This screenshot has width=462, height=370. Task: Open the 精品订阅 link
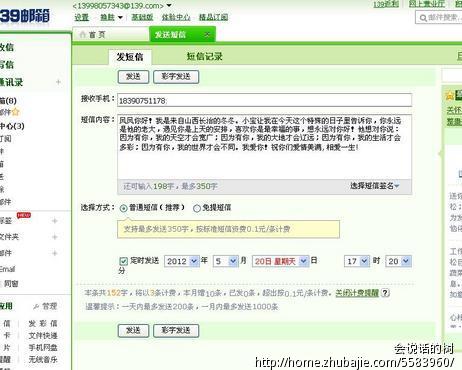(x=214, y=17)
